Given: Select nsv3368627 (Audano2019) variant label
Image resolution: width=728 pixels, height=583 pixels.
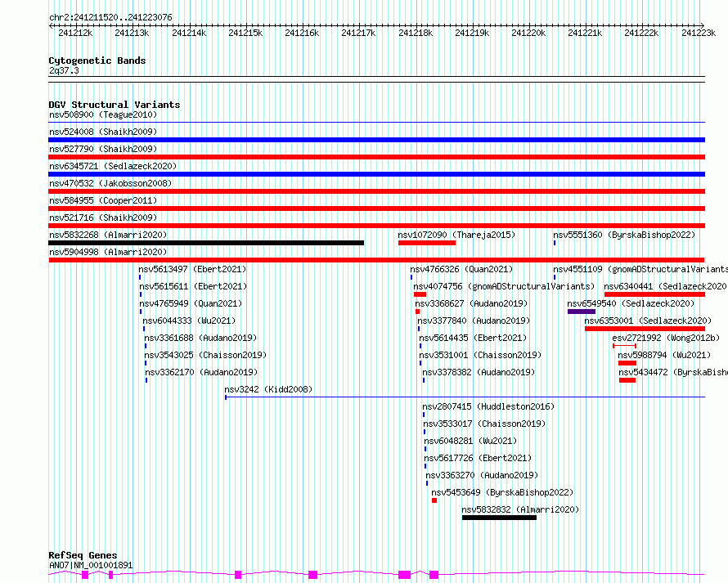Looking at the screenshot, I should (x=471, y=303).
